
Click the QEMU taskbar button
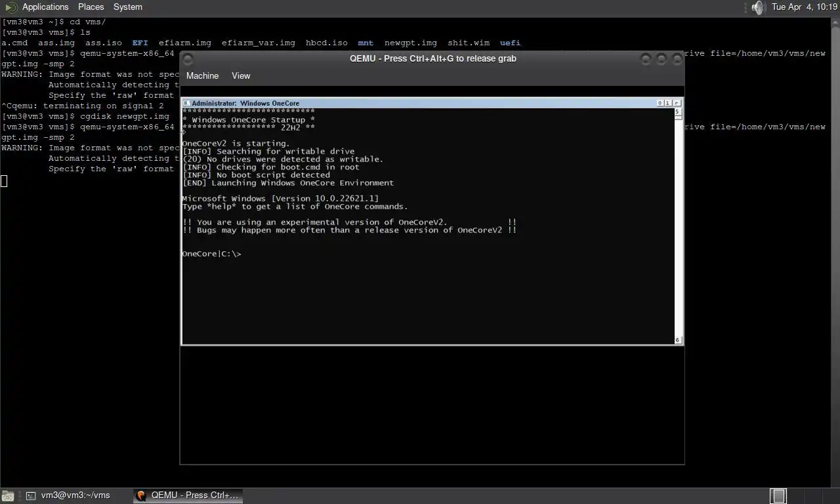(x=188, y=495)
